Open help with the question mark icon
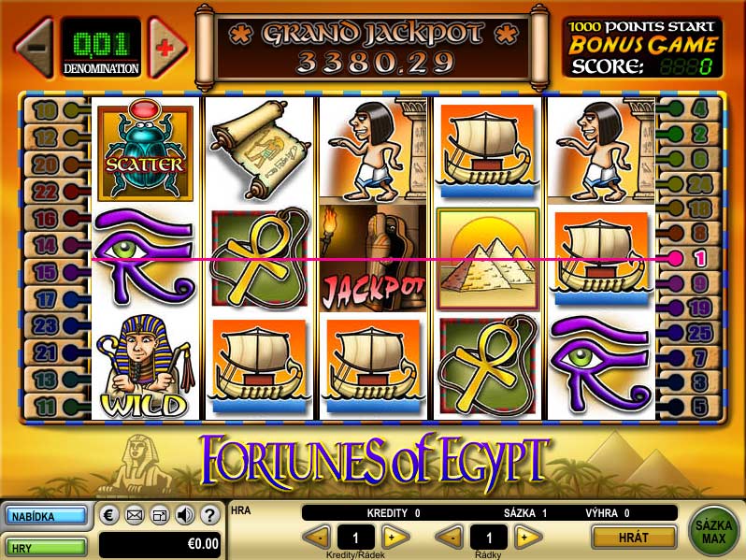 coord(209,515)
